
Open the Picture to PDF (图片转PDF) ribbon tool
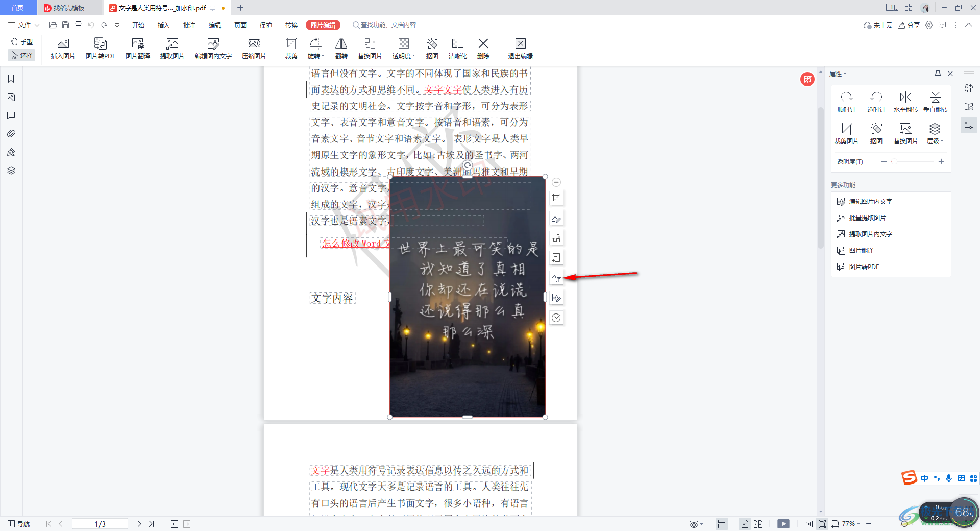(x=101, y=49)
